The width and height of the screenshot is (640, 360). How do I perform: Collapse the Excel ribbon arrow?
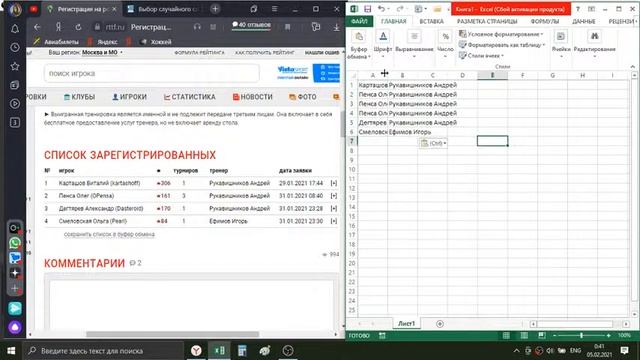pyautogui.click(x=633, y=67)
